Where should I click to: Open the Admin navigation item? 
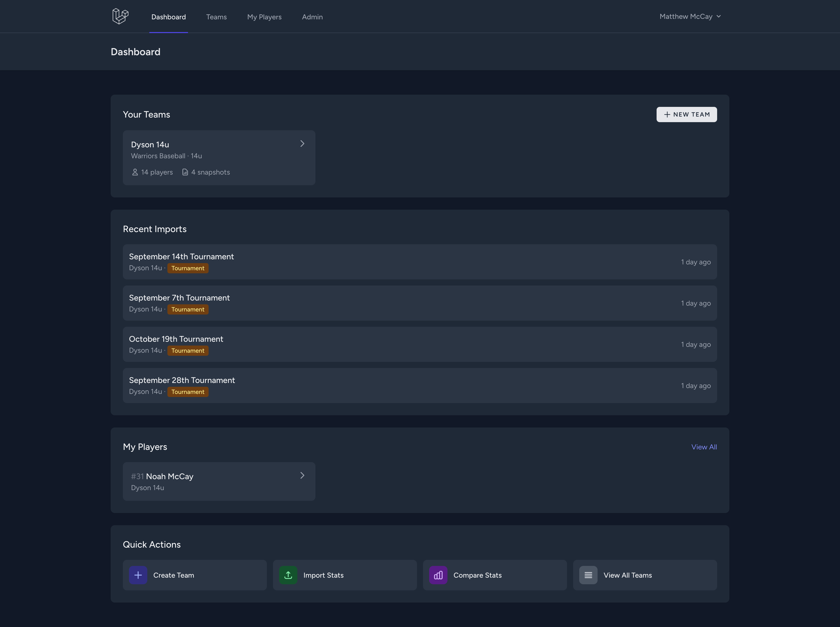point(312,17)
